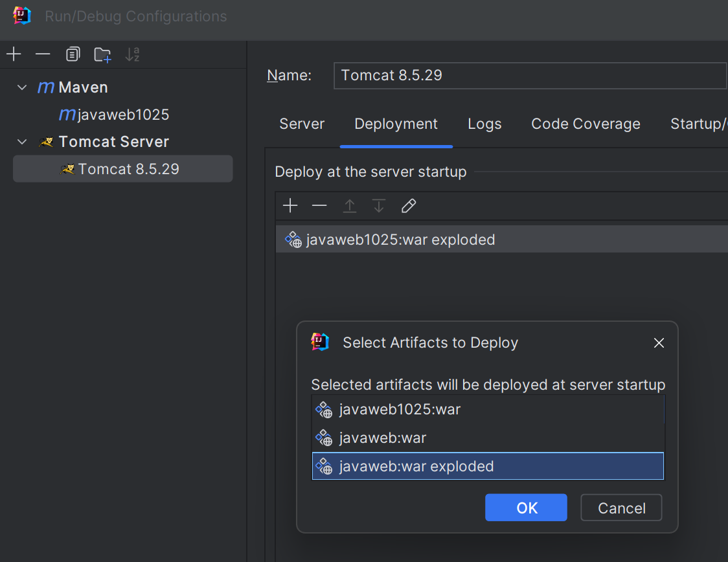Select the javaweb1025:war artifact
This screenshot has height=562, width=728.
pyautogui.click(x=400, y=409)
